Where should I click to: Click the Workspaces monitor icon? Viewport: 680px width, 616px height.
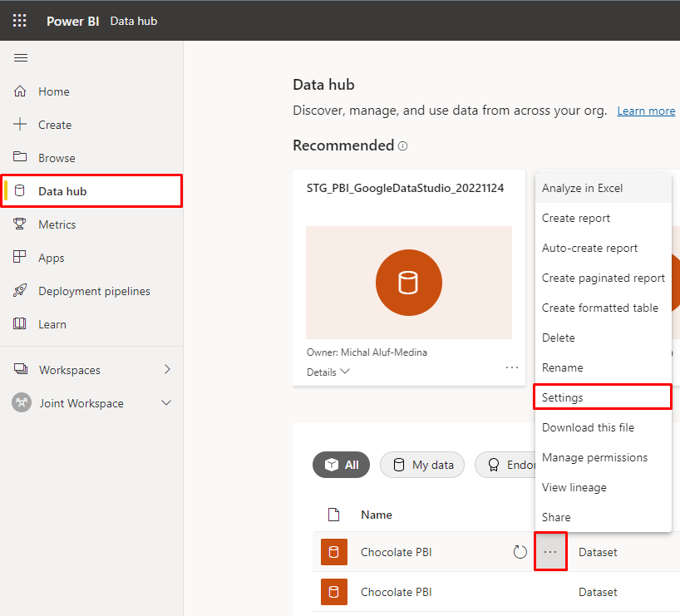(21, 369)
